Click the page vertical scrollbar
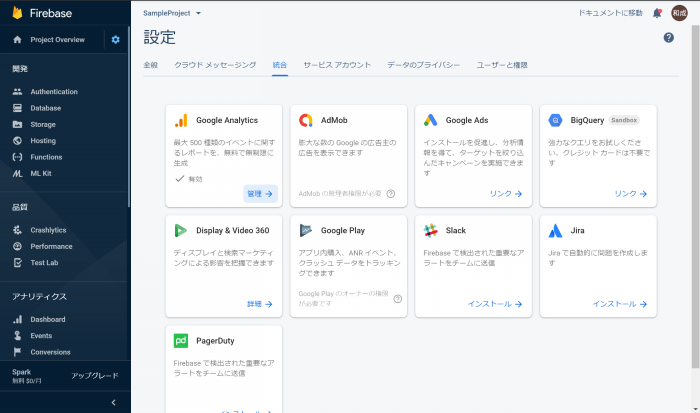This screenshot has height=413, width=700. [695, 196]
